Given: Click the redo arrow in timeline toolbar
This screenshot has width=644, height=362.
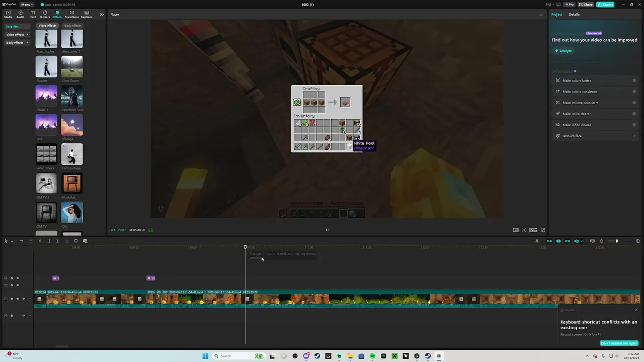Looking at the screenshot, I should 31,241.
